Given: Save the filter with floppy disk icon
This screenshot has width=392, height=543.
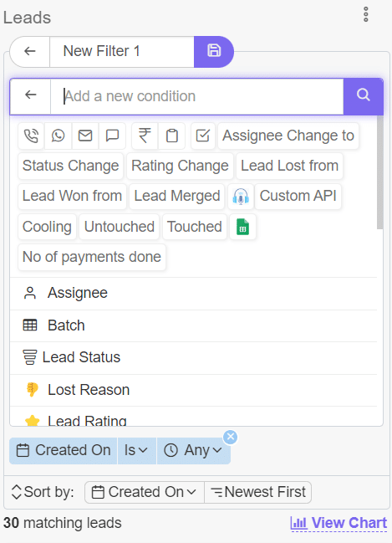Looking at the screenshot, I should point(214,51).
